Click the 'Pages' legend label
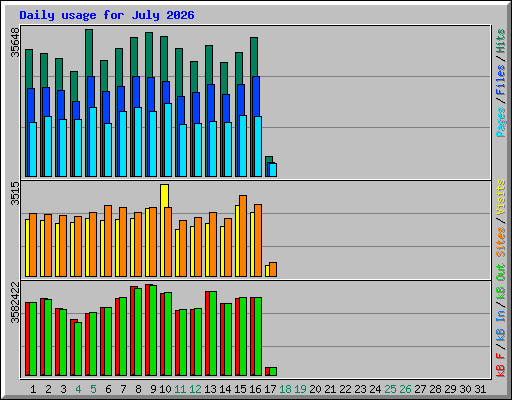This screenshot has height=400, width=512. pos(501,122)
